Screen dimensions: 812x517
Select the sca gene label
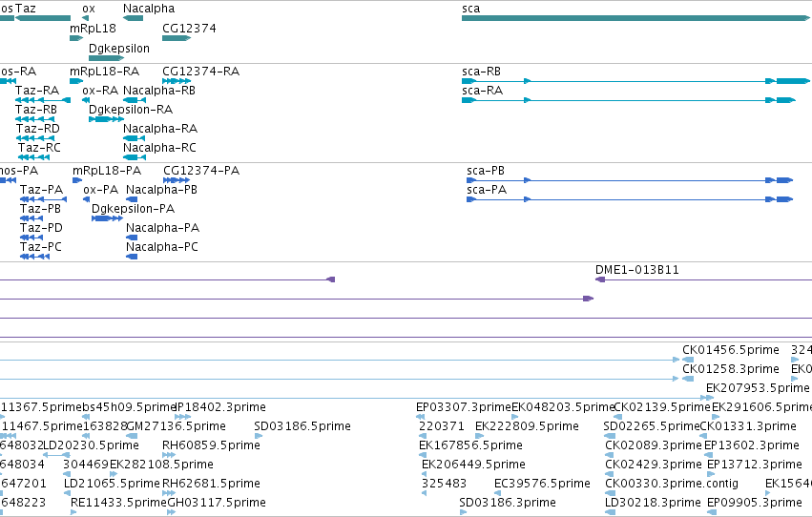(x=470, y=9)
